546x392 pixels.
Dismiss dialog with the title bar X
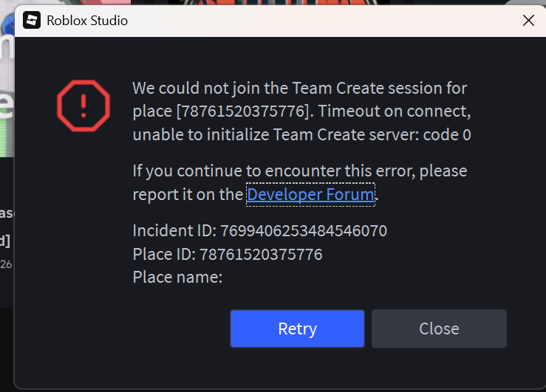pyautogui.click(x=528, y=21)
